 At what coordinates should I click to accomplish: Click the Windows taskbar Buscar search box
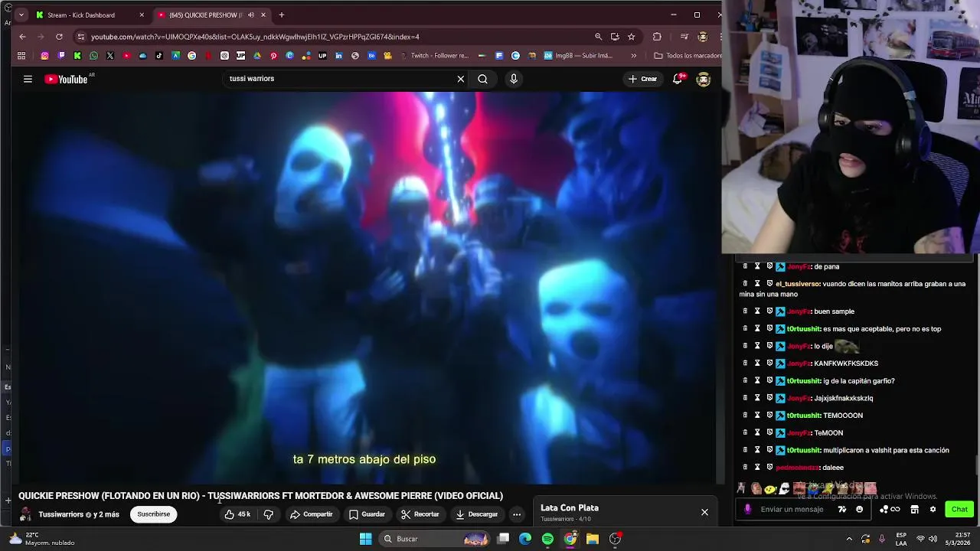pos(434,539)
